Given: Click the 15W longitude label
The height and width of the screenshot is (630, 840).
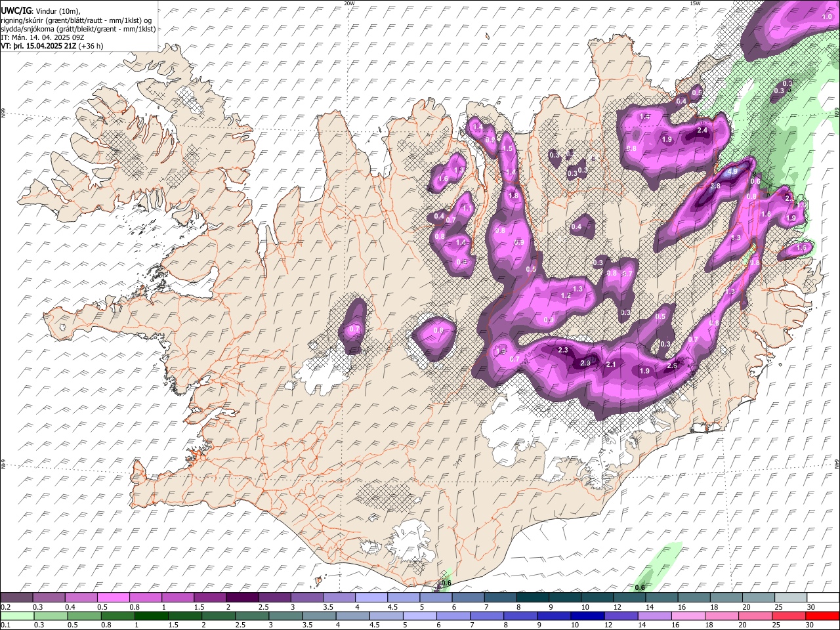Looking at the screenshot, I should [695, 3].
